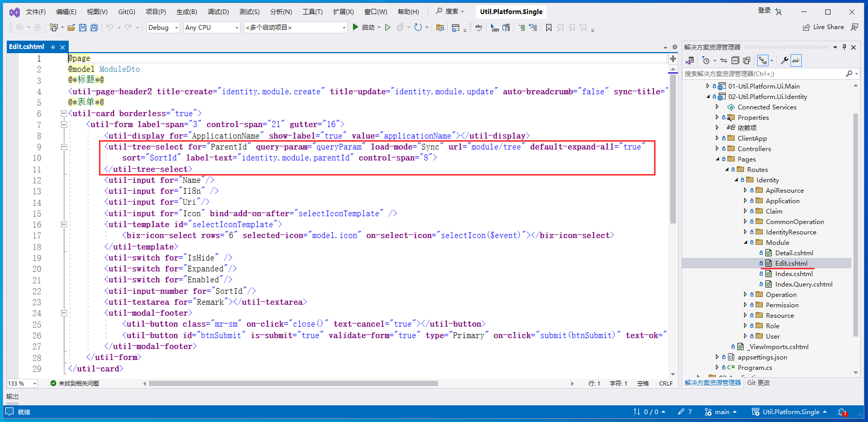Select appsettings.json in Solution Explorer

click(762, 357)
